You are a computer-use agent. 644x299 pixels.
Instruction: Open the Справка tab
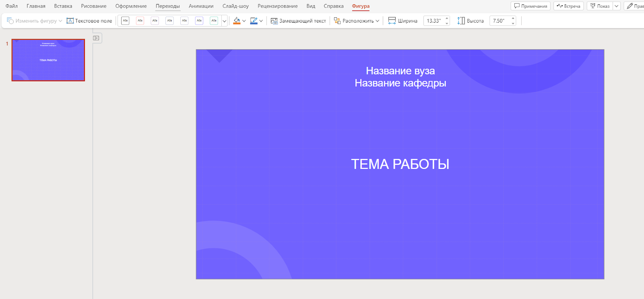tap(334, 6)
